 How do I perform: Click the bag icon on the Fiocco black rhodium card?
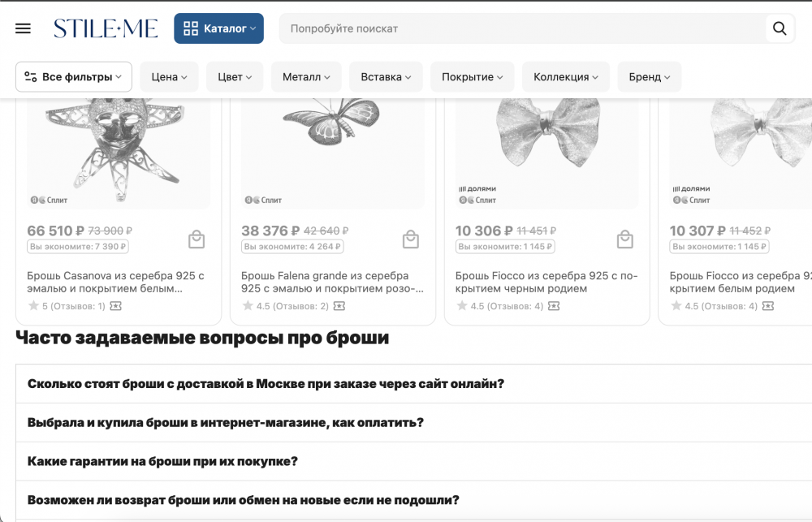624,239
